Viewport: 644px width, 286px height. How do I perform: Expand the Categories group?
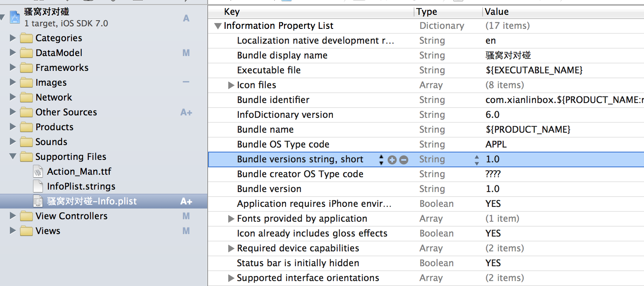(x=13, y=38)
